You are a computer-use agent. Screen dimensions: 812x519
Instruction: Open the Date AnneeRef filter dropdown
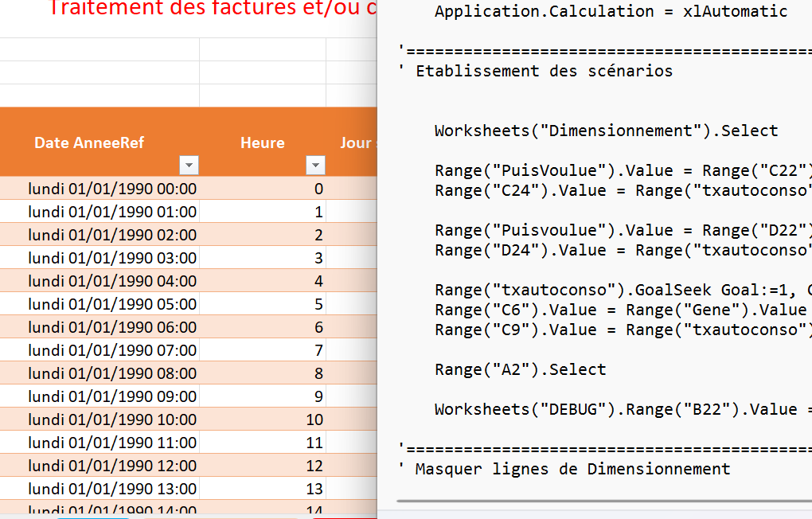tap(189, 165)
